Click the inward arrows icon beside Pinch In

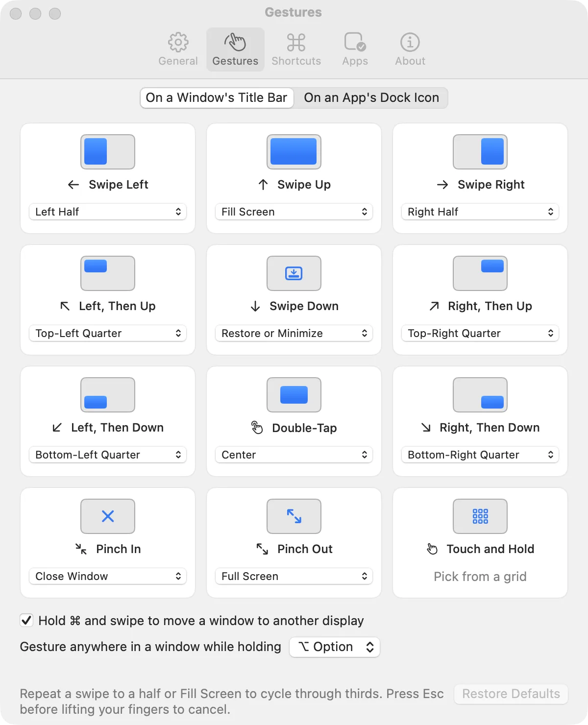81,549
